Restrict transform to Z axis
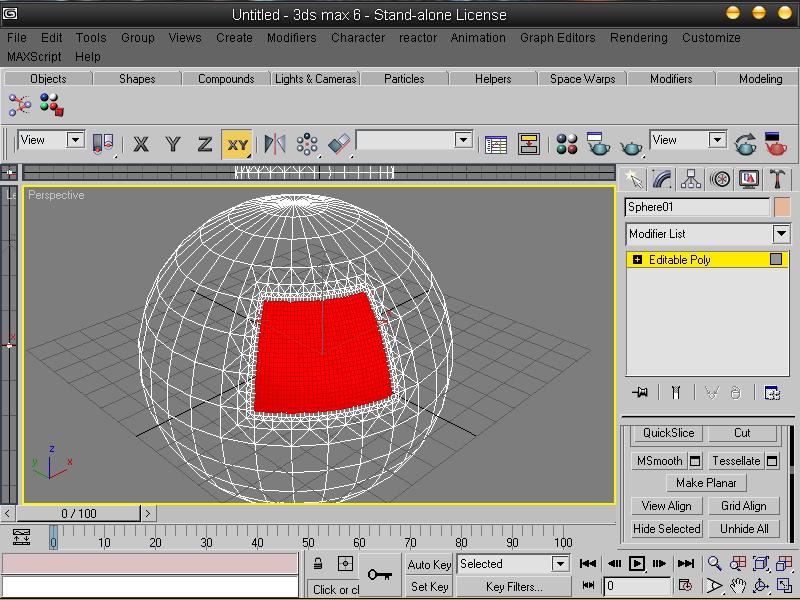800x600 pixels. 205,144
